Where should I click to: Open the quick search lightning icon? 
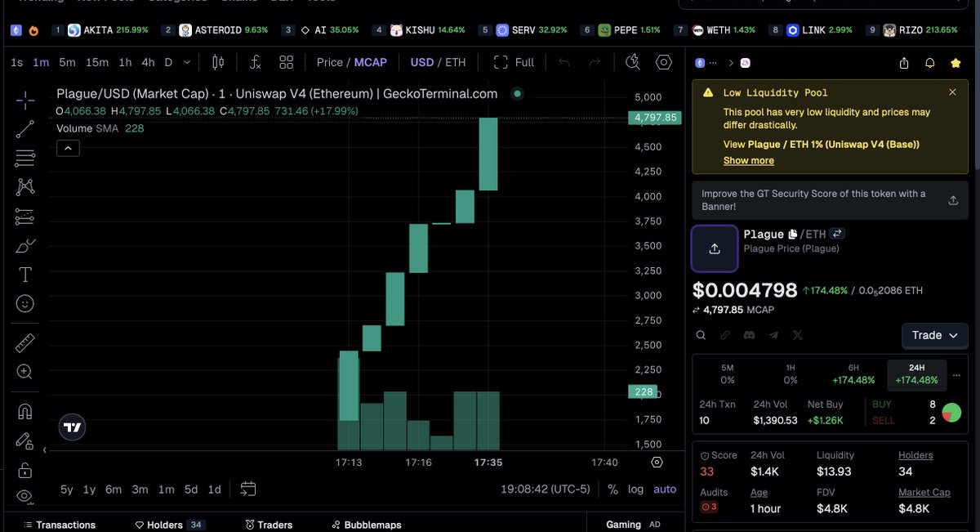point(633,62)
